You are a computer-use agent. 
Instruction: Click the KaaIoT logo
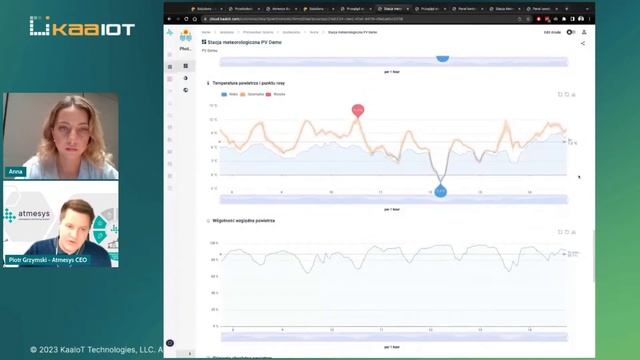[82, 27]
